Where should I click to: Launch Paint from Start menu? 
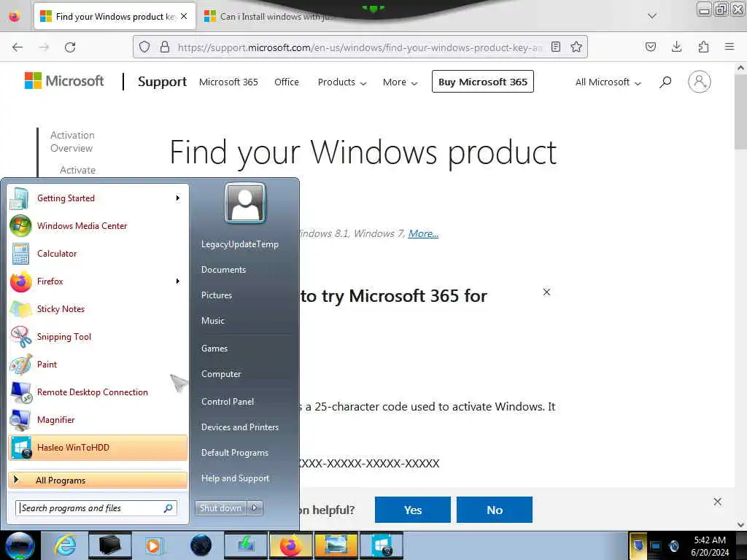click(98, 365)
